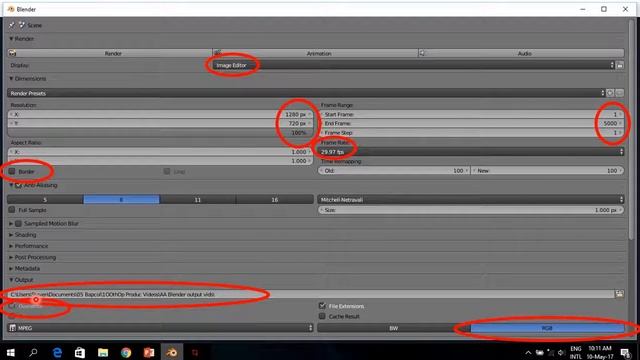640x360 pixels.
Task: Click the pin icon beside Scene
Action: (x=11, y=25)
